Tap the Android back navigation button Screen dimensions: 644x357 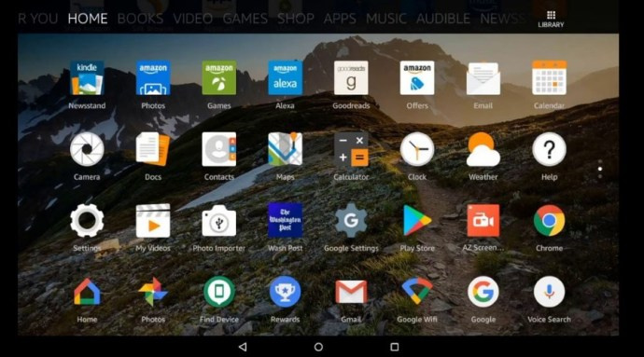(243, 347)
